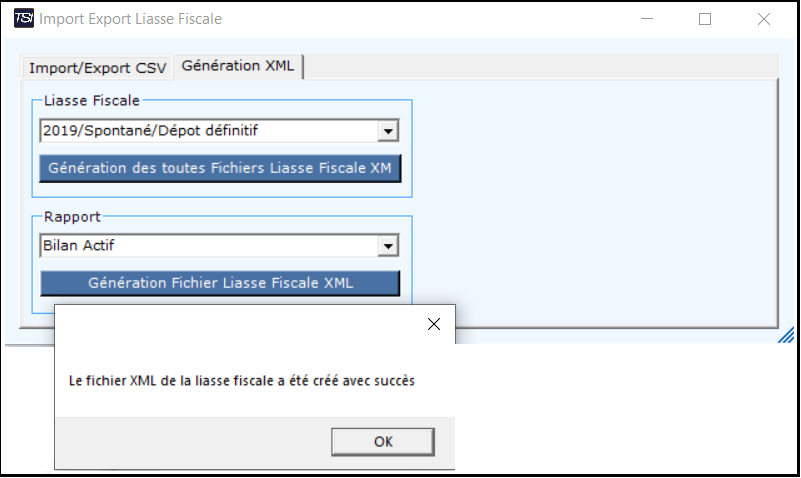The image size is (801, 478).
Task: Switch to the Import/Export CSV tab
Action: pos(98,68)
